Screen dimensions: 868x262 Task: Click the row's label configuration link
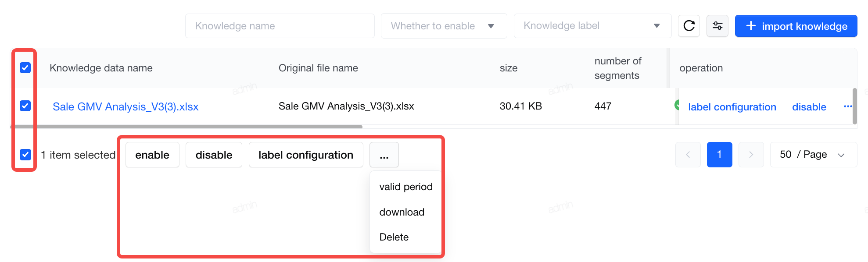pyautogui.click(x=732, y=107)
